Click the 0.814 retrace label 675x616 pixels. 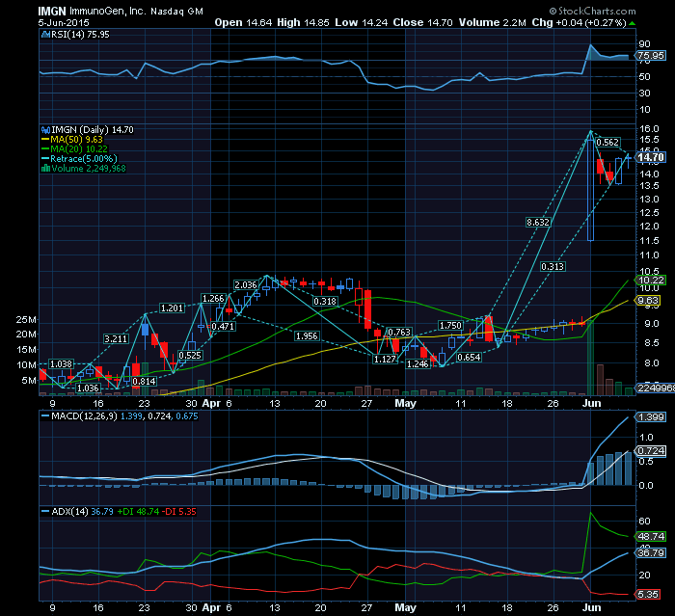coord(145,382)
